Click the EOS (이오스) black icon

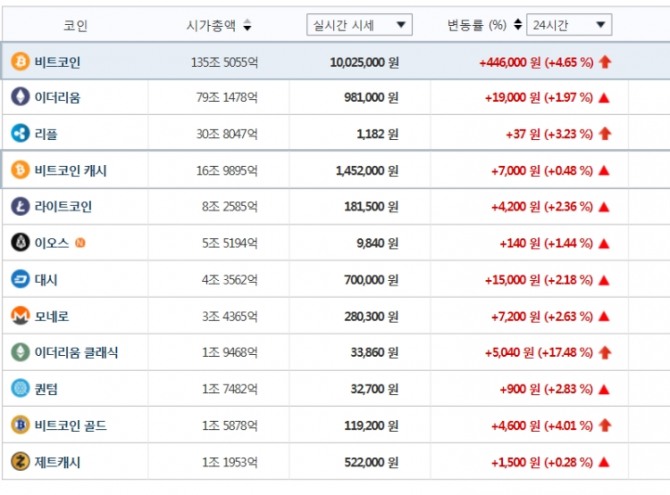[20, 242]
